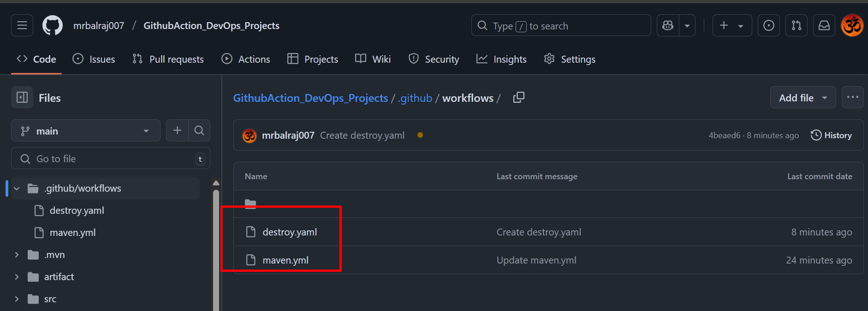The width and height of the screenshot is (868, 311).
Task: Open the Insights tab
Action: click(x=501, y=59)
